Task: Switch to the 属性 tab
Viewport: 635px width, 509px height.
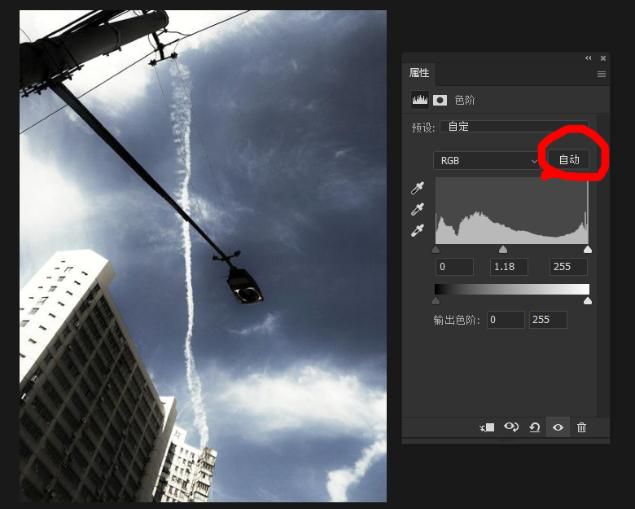Action: coord(419,73)
